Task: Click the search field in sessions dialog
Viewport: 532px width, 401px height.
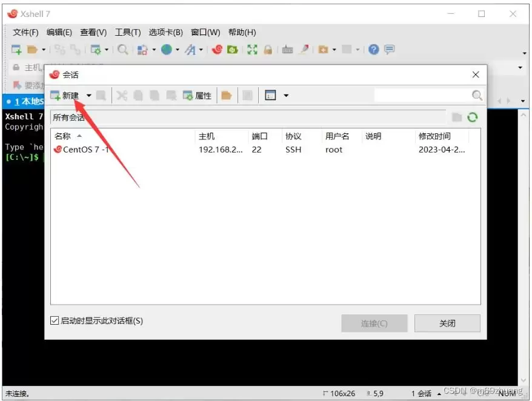Action: tap(422, 95)
